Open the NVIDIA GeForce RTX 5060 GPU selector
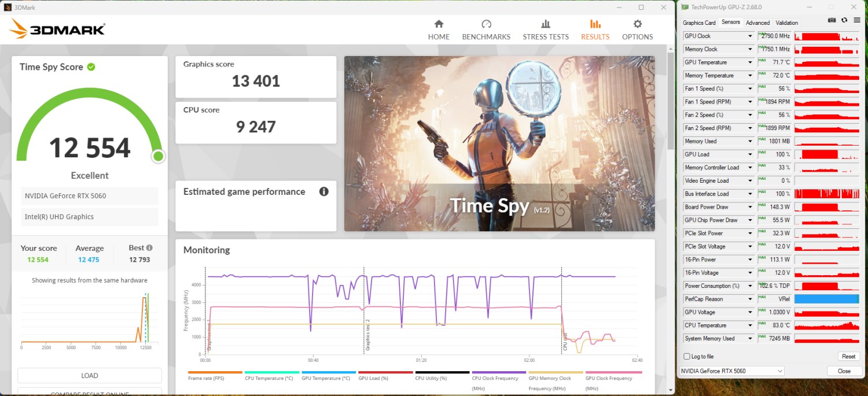Screen dimensions: 868x396 [731, 371]
